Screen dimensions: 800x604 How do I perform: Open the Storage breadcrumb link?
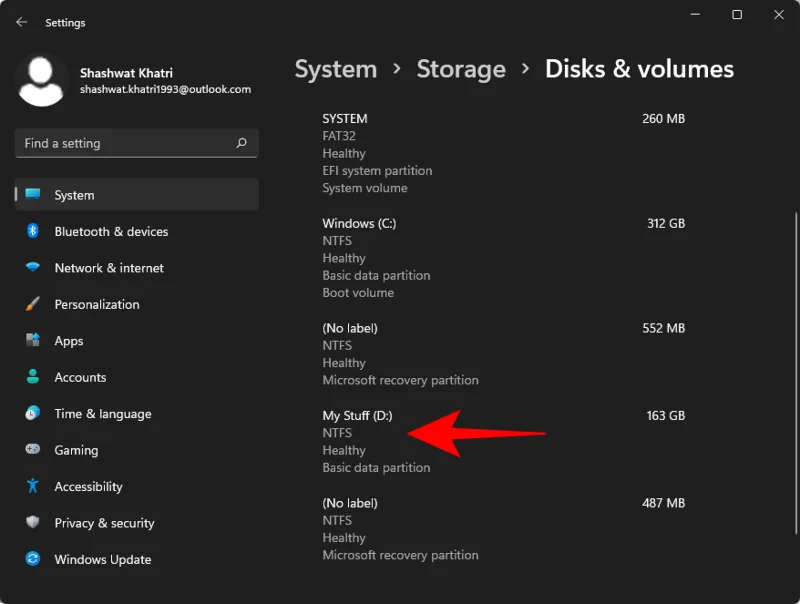[x=461, y=69]
